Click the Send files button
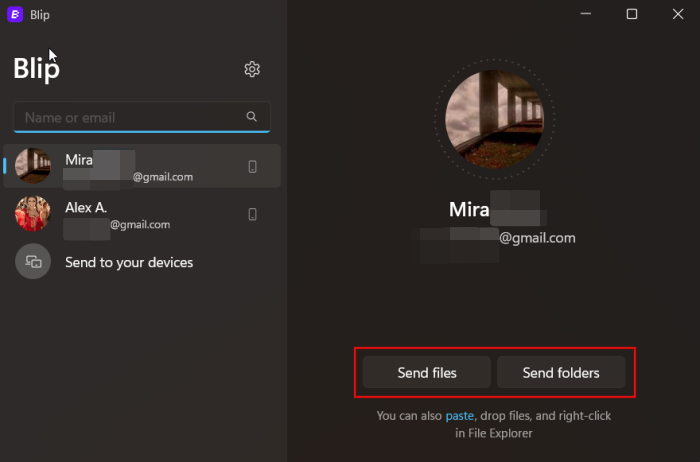This screenshot has width=700, height=462. click(x=427, y=372)
